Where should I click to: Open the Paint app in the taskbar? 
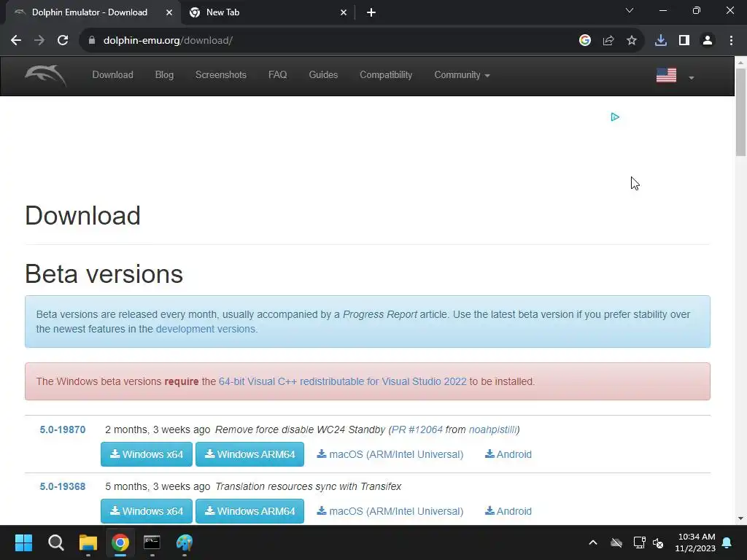pyautogui.click(x=185, y=542)
